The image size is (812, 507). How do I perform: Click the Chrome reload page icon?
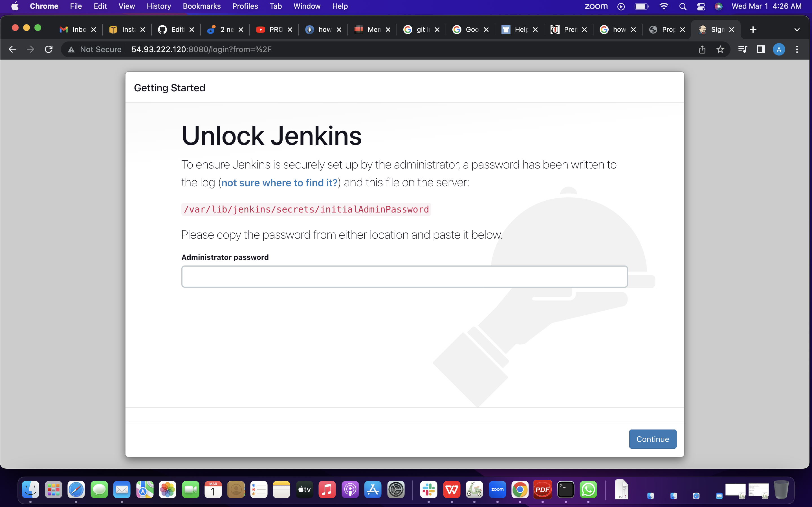coord(49,49)
